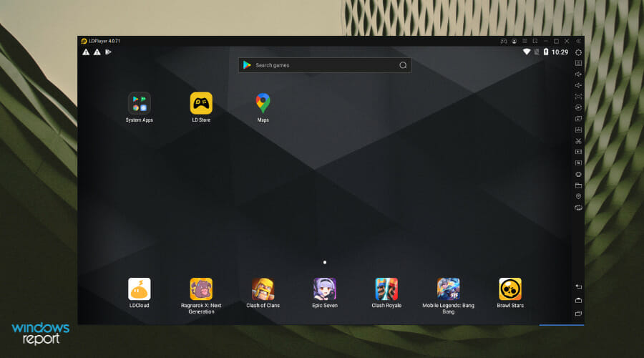This screenshot has width=644, height=358.
Task: Launch LD Store
Action: pos(201,107)
